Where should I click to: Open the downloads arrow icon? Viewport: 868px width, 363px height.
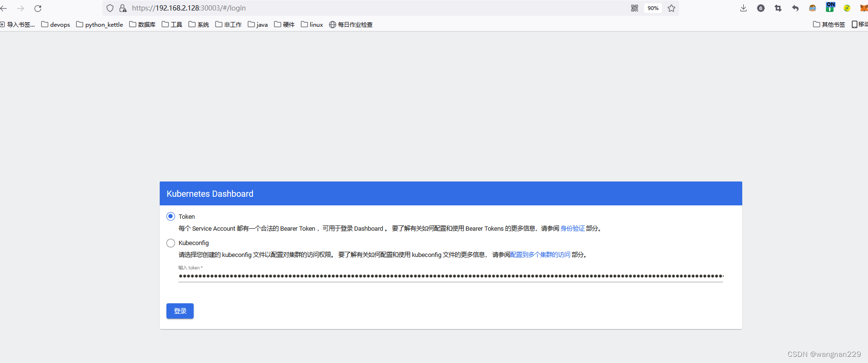[744, 8]
